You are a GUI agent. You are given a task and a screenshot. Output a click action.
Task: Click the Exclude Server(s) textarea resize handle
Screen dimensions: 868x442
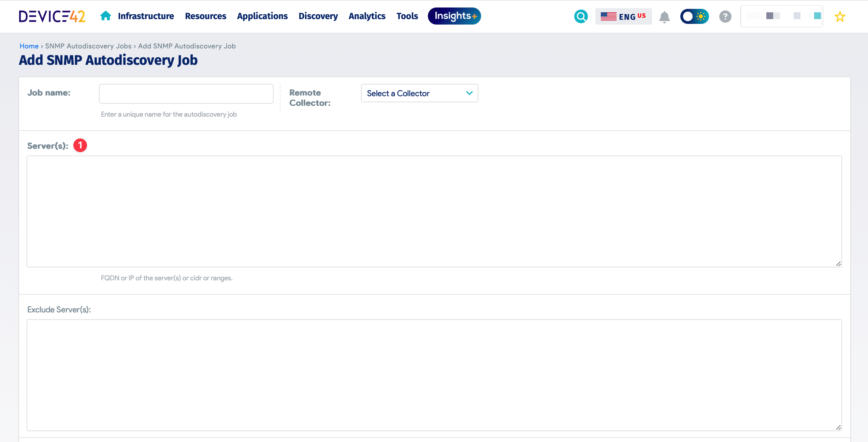[838, 427]
